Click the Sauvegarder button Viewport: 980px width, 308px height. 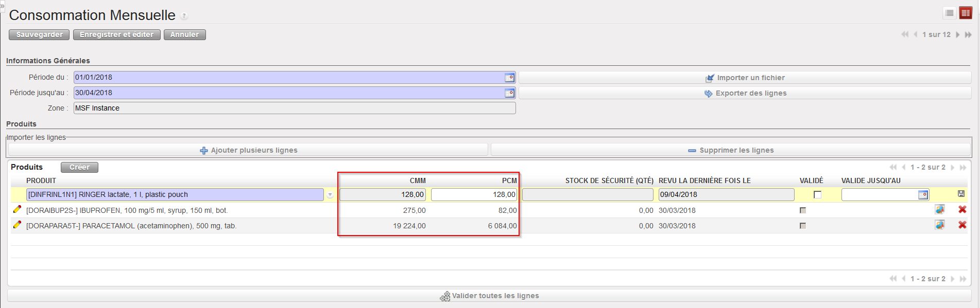pos(39,34)
